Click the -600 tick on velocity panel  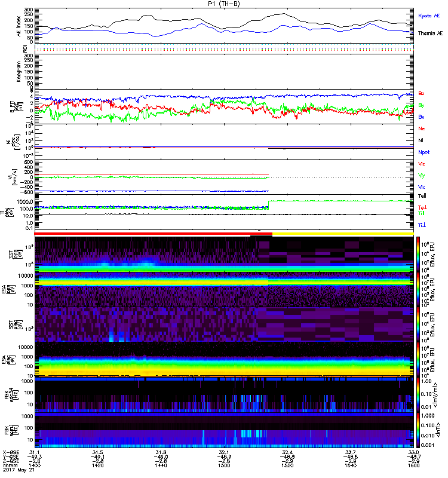coord(25,192)
